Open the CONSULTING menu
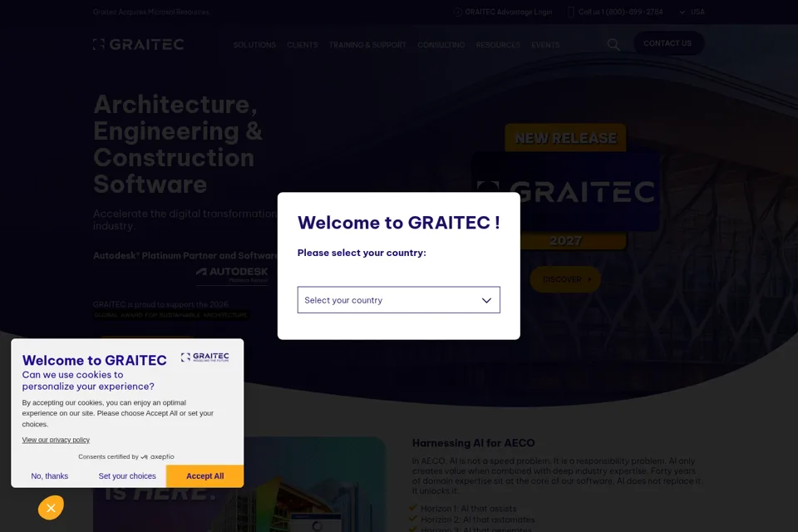 pyautogui.click(x=441, y=45)
